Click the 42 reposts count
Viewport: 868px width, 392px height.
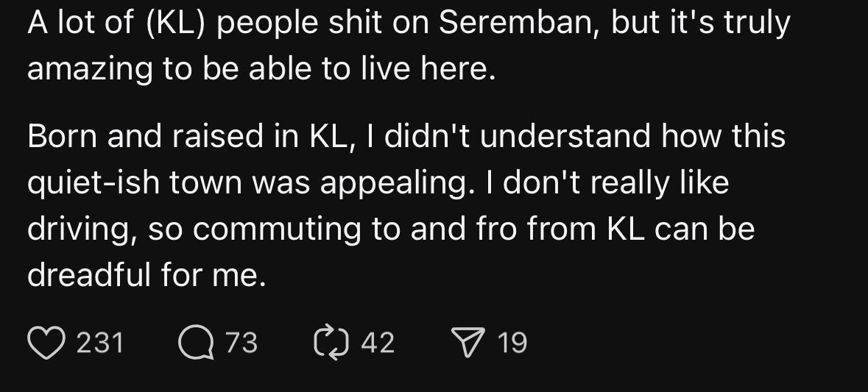click(378, 343)
